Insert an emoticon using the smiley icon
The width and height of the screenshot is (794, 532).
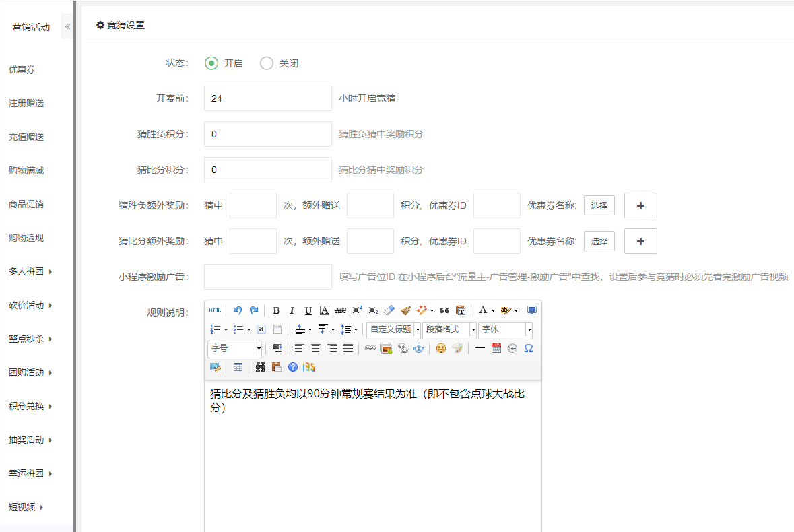(x=440, y=348)
